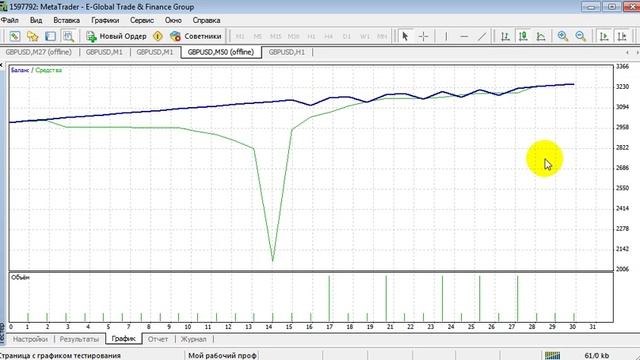Click the zoom in magnifier icon
Image resolution: width=640 pixels, height=360 pixels.
point(563,36)
